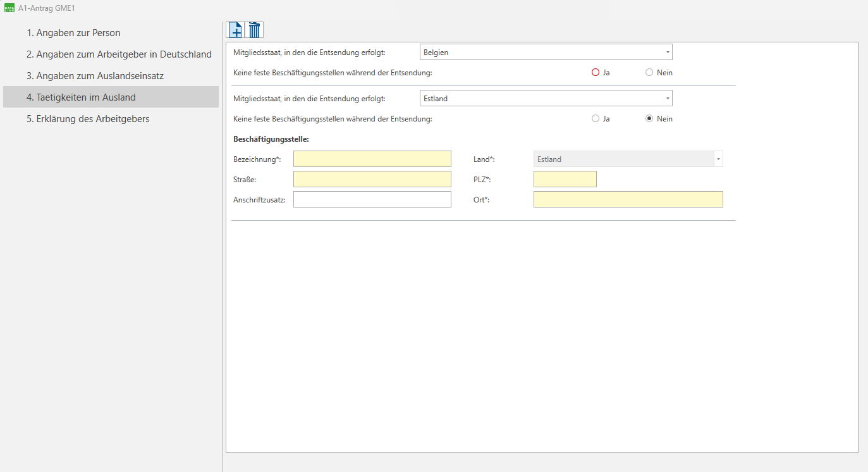Image resolution: width=868 pixels, height=472 pixels.
Task: Click into the Ort input field
Action: pyautogui.click(x=628, y=200)
